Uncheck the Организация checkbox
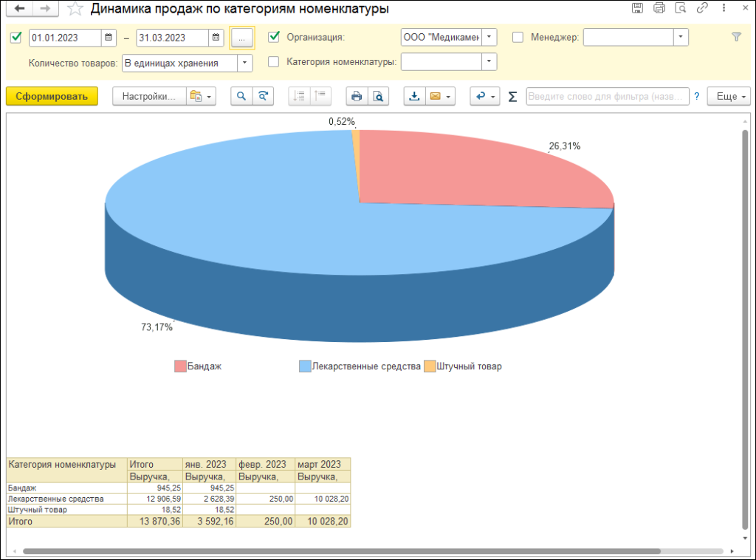 click(x=273, y=37)
